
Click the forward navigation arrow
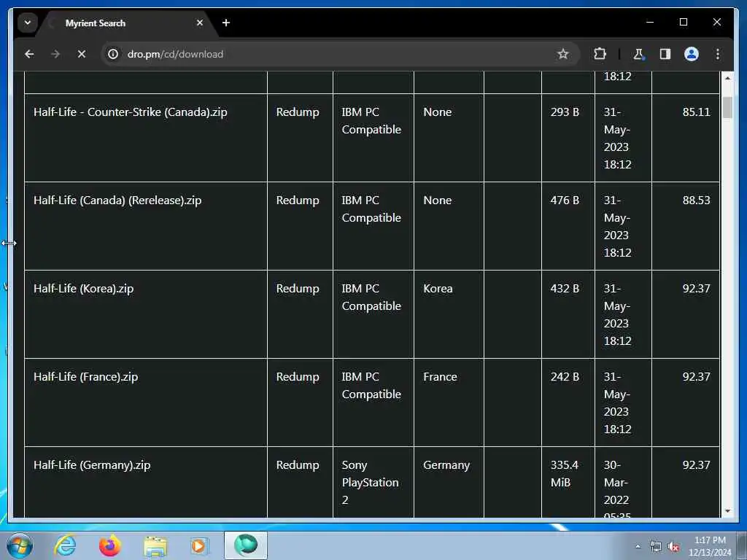[55, 54]
